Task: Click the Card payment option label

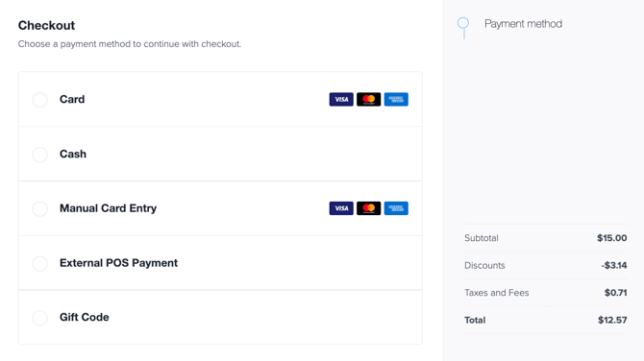Action: pos(72,99)
